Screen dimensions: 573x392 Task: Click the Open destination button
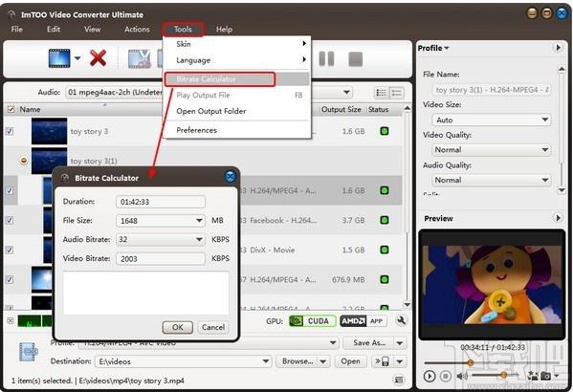(x=350, y=361)
